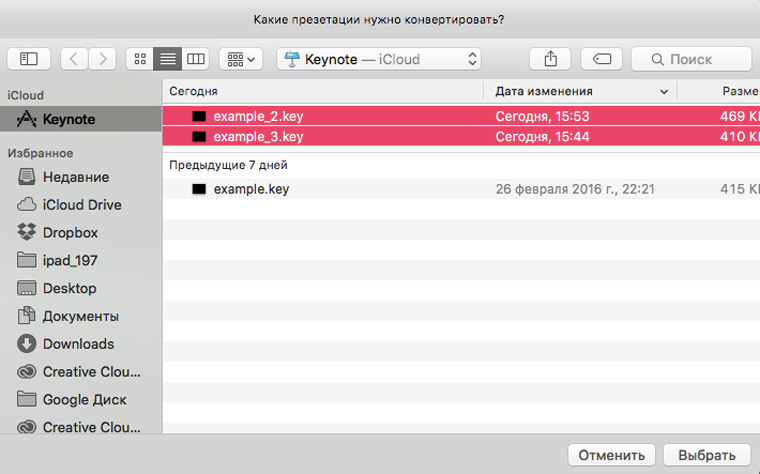760x474 pixels.
Task: Open the item arrangement dropdown
Action: [x=240, y=59]
